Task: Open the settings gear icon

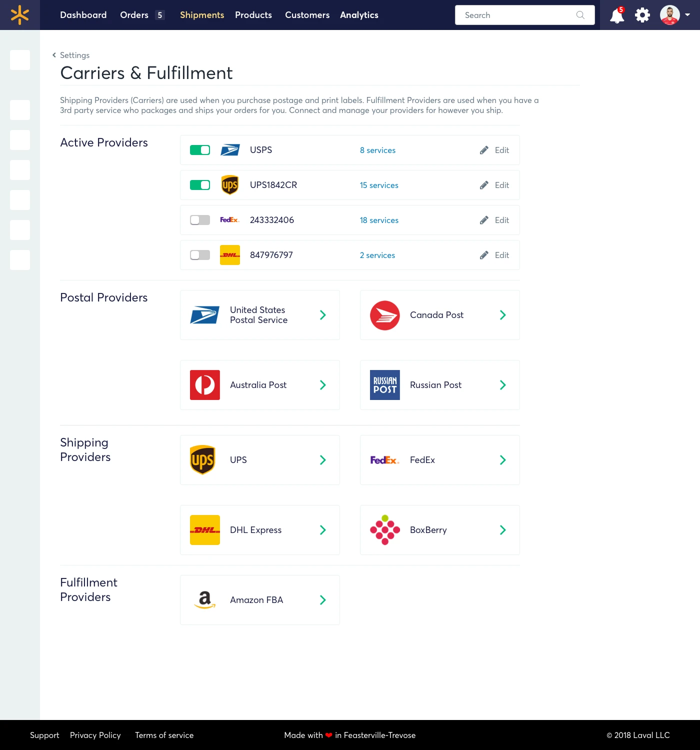Action: (642, 15)
